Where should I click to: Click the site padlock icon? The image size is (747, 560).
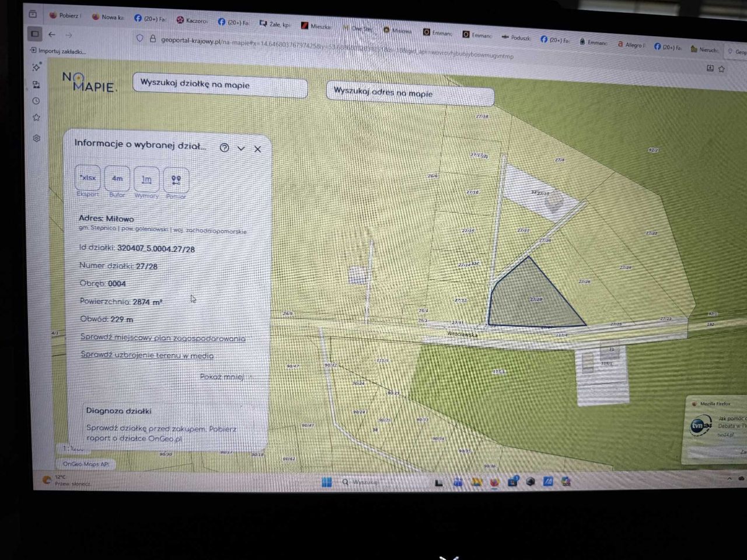(x=153, y=39)
